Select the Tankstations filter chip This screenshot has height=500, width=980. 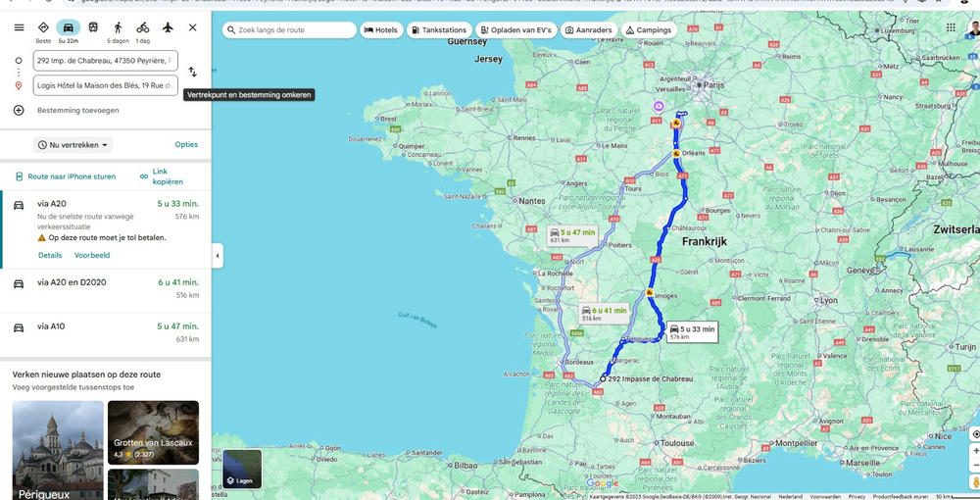coord(438,30)
